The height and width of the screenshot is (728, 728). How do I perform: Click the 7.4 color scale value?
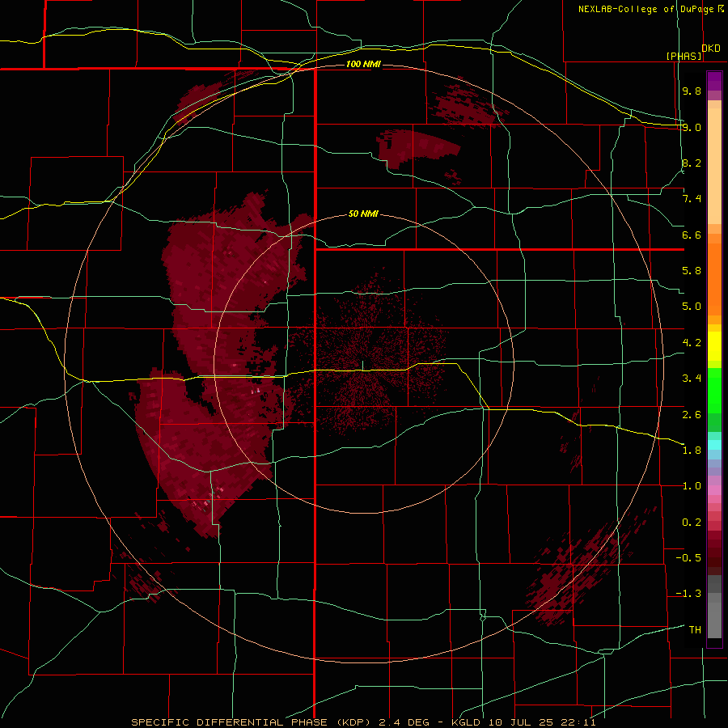[692, 199]
